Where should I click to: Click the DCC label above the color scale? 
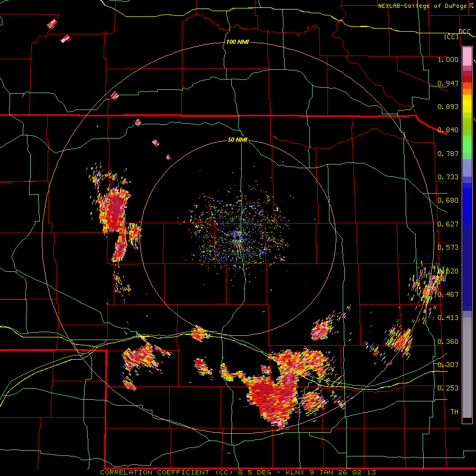pyautogui.click(x=464, y=31)
